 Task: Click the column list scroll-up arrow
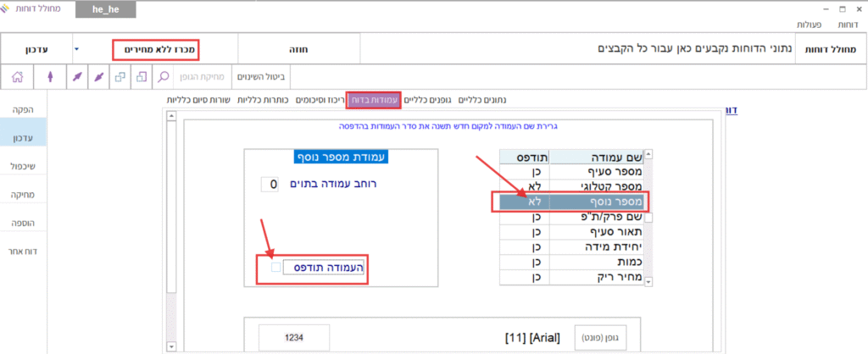coord(649,155)
